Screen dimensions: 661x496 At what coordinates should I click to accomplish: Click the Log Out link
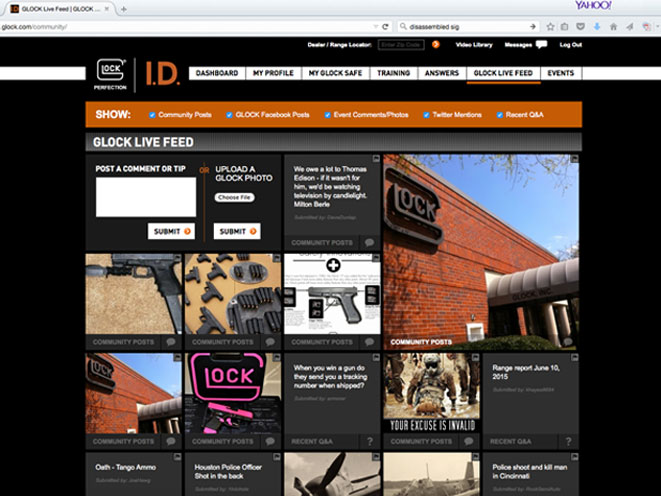pyautogui.click(x=571, y=45)
